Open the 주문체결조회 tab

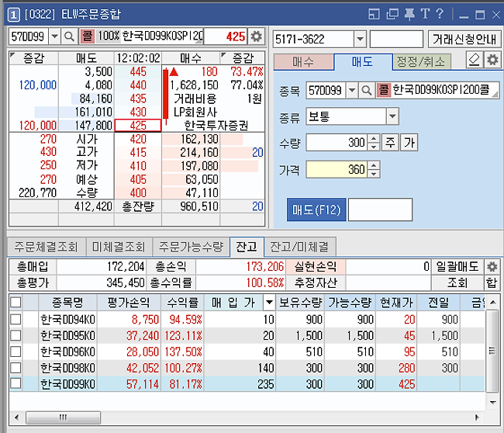pos(47,247)
